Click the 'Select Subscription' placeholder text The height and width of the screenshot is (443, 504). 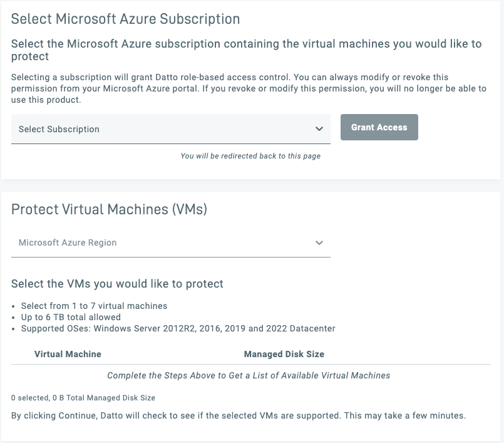[x=59, y=129]
